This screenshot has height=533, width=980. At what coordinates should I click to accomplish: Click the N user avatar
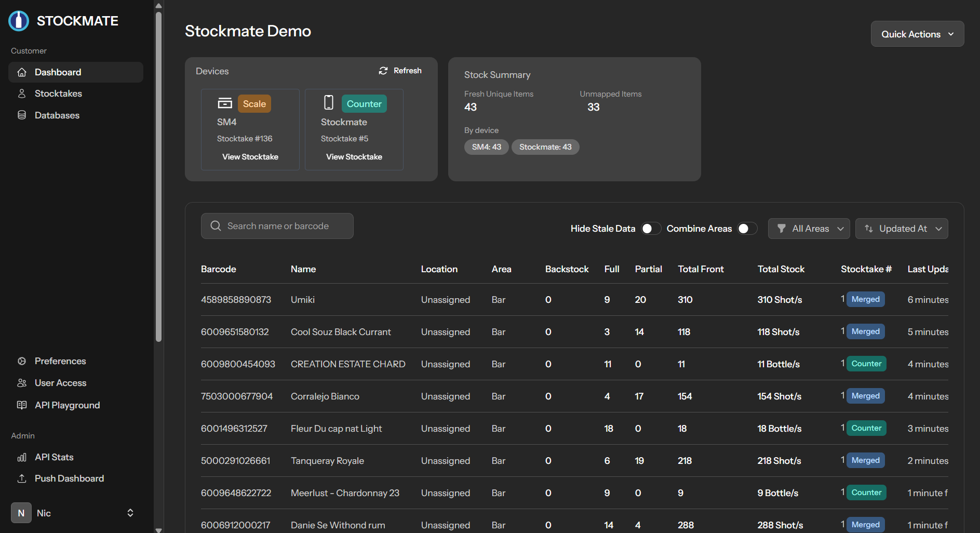tap(21, 513)
